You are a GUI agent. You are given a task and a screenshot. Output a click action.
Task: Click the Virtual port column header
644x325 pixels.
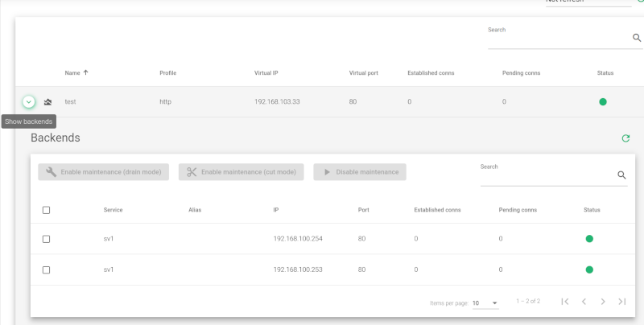364,73
